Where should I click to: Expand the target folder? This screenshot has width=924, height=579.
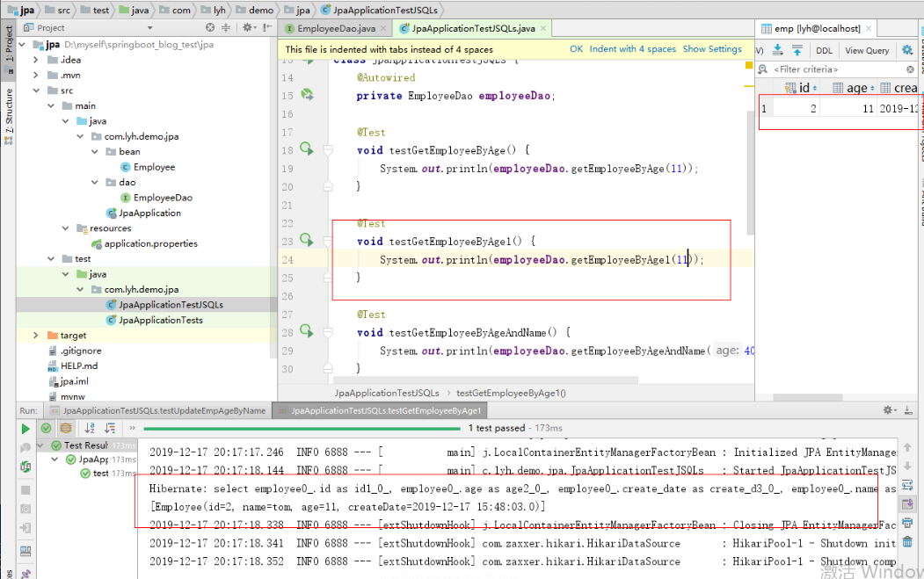[35, 335]
